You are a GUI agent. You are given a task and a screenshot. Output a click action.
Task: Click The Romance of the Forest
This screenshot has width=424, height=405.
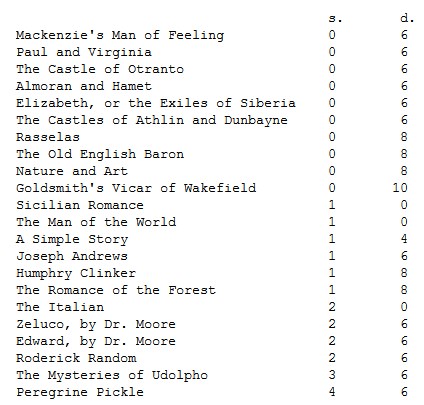click(x=116, y=290)
